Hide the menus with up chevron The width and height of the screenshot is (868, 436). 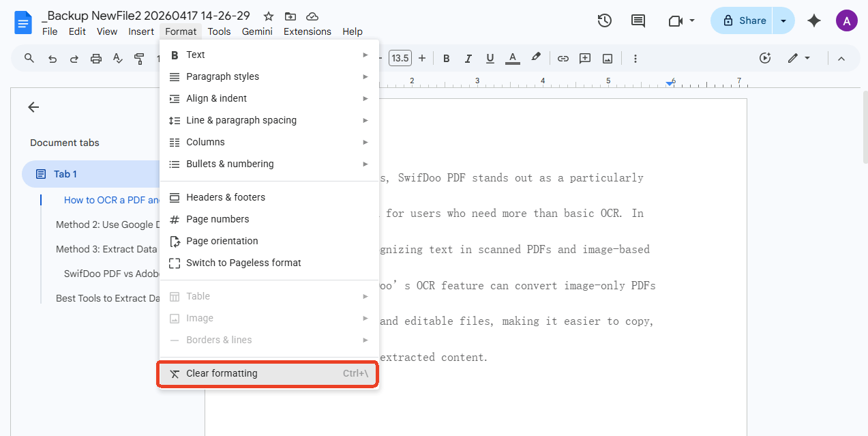[x=841, y=59]
